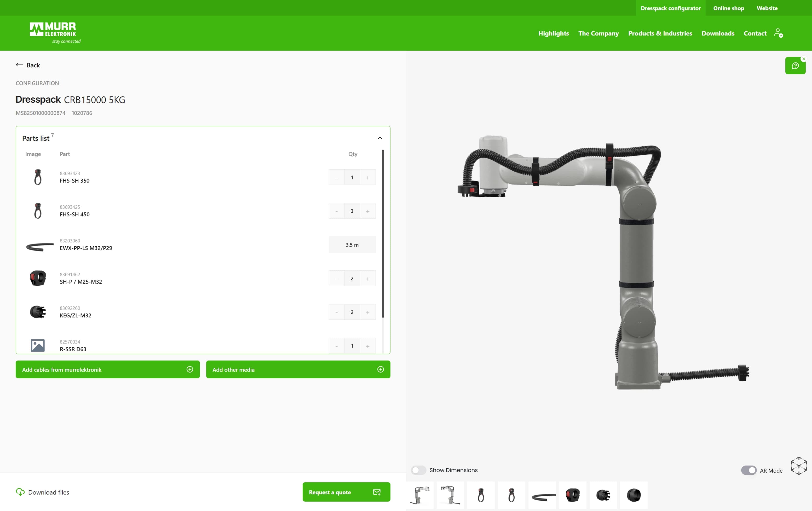Increase quantity of FHS-SH 450

[367, 211]
